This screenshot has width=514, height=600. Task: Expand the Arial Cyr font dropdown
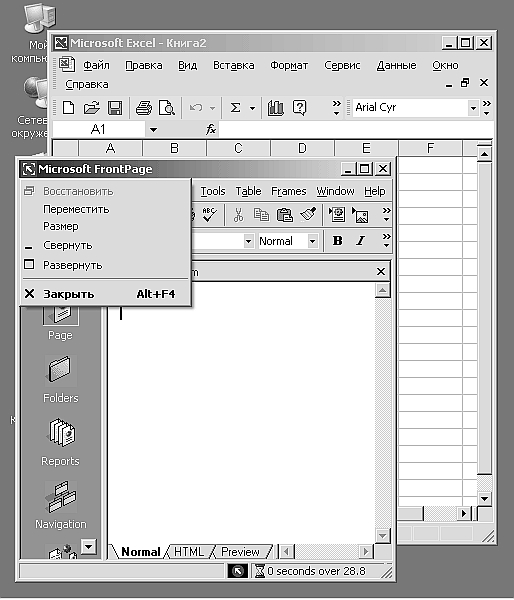coord(473,108)
